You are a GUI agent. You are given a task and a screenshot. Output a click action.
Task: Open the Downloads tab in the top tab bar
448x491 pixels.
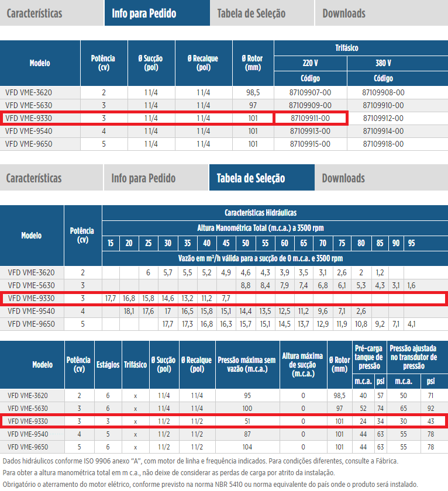point(344,13)
